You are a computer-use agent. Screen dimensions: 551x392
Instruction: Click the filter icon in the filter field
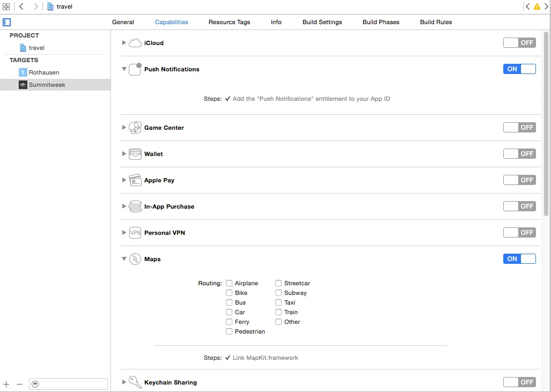(35, 384)
